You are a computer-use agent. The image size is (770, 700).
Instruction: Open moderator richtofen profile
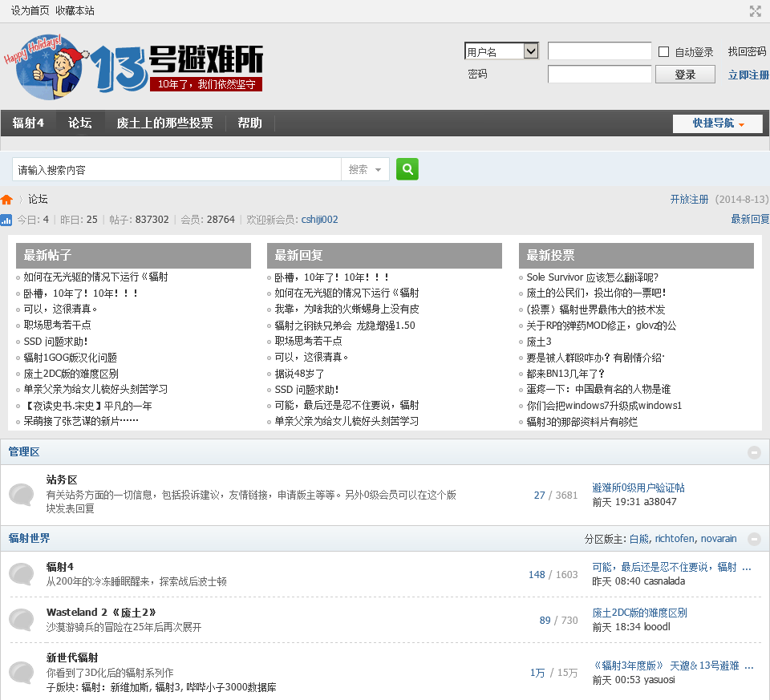(x=675, y=539)
